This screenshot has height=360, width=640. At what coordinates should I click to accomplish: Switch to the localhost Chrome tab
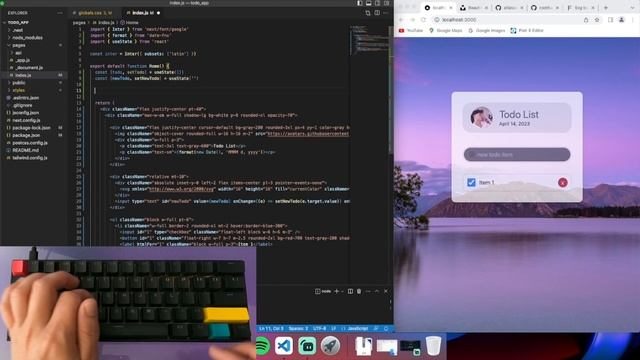click(438, 8)
